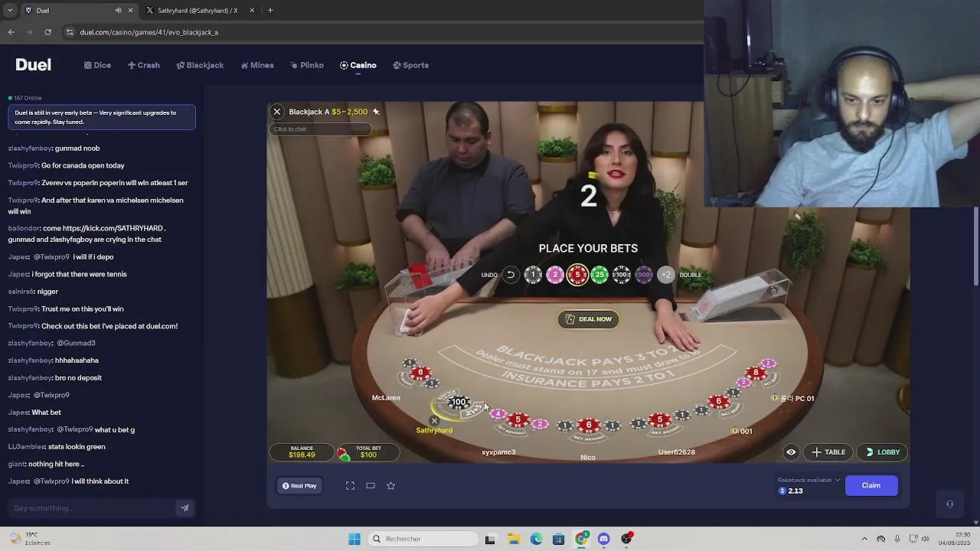
Task: Click the 'Click to chat' input field
Action: point(321,129)
